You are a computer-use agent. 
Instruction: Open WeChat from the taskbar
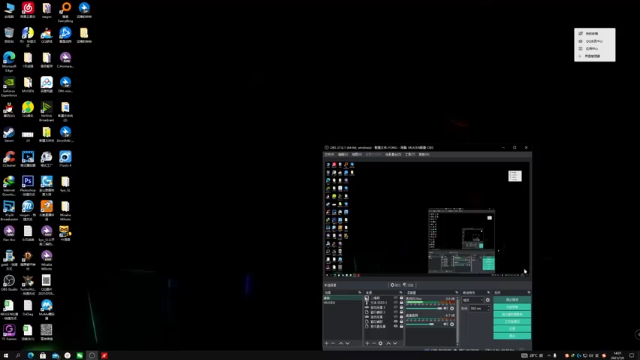pos(80,356)
